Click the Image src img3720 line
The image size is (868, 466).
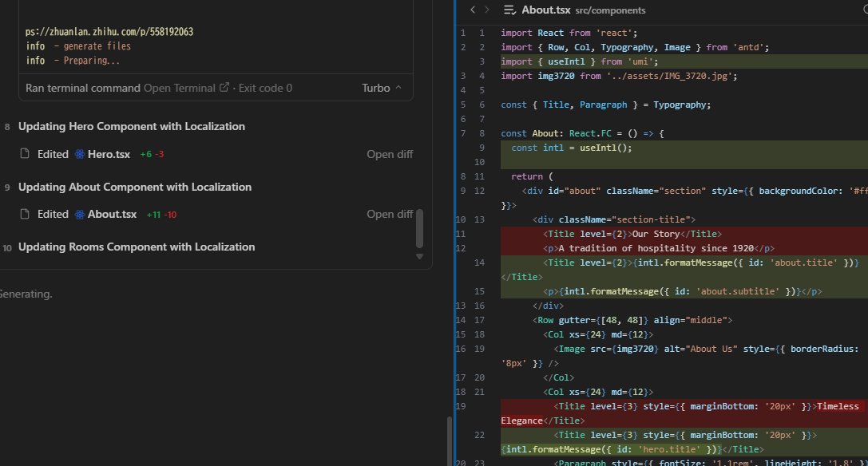pos(684,356)
